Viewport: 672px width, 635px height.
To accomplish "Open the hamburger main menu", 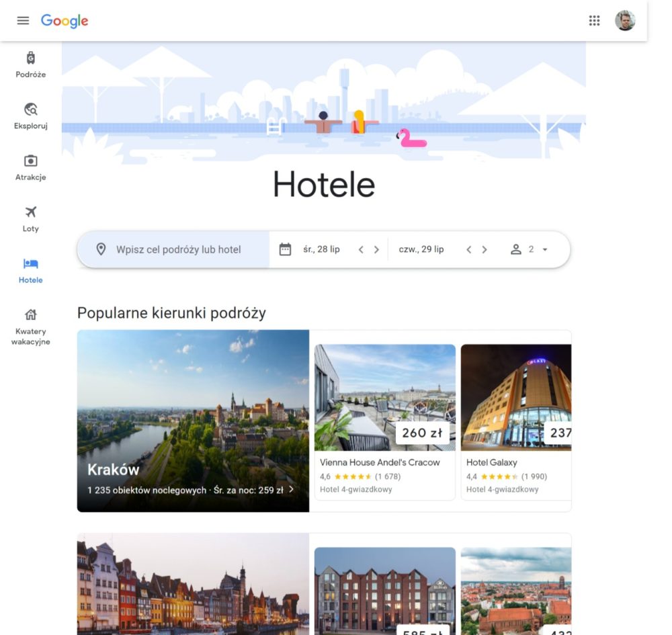I will tap(23, 21).
